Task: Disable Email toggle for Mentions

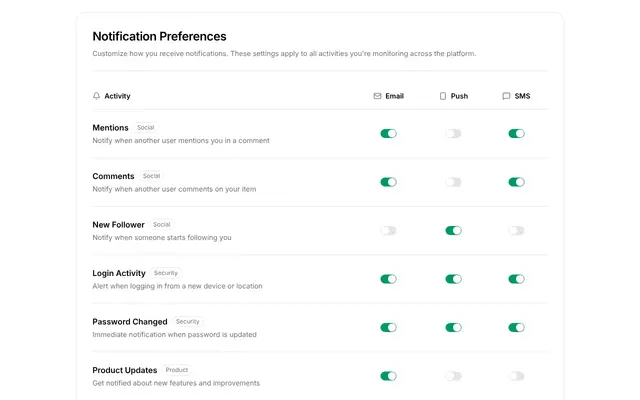Action: pyautogui.click(x=388, y=133)
